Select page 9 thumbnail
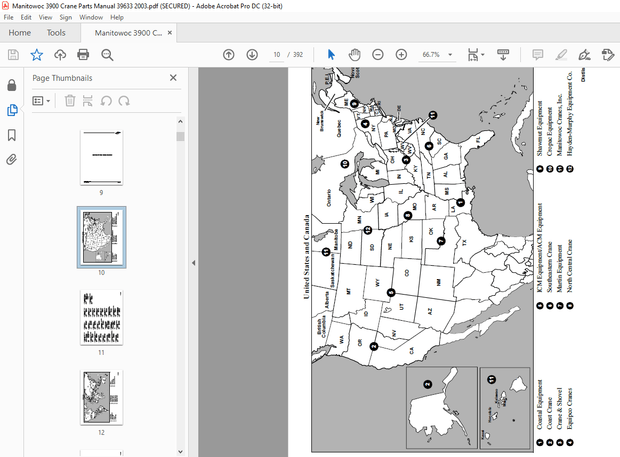 pyautogui.click(x=102, y=158)
